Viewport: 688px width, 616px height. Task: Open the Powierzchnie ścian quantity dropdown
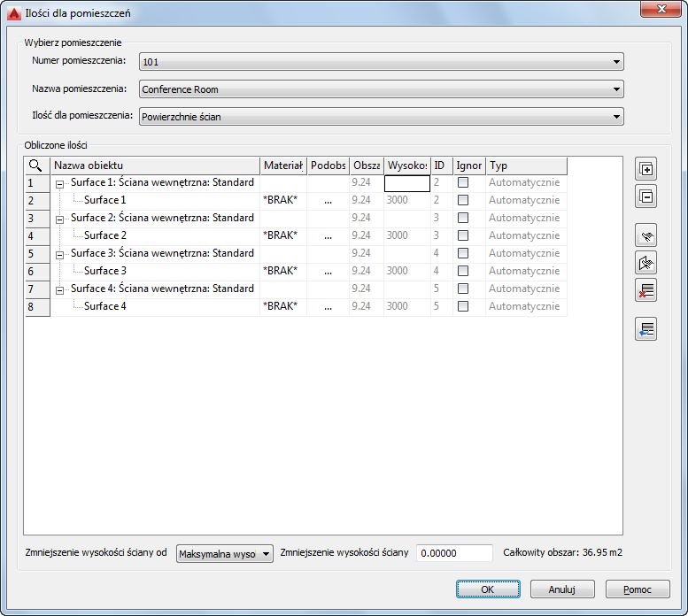382,117
